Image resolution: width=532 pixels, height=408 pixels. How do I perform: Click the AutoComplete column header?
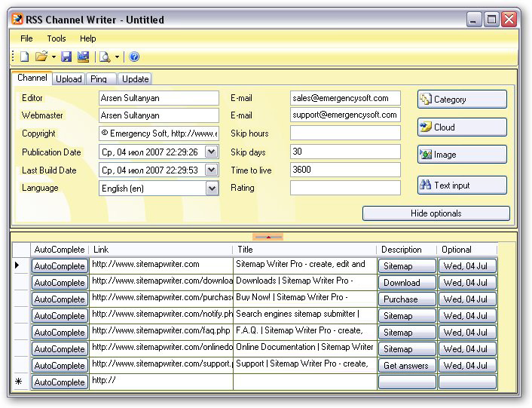(x=60, y=250)
